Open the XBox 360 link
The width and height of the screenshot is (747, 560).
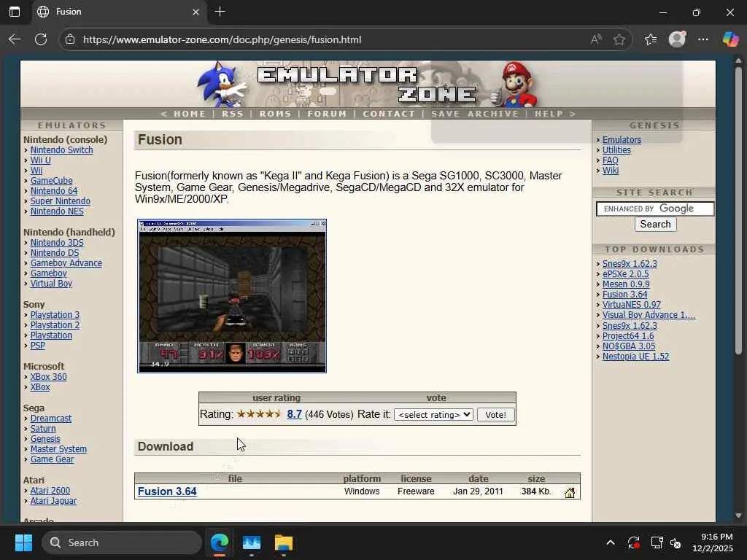tap(49, 377)
